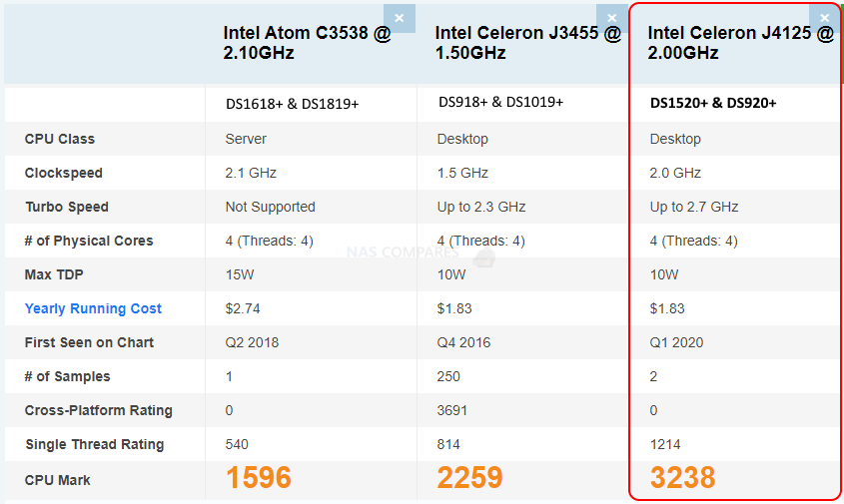Click the First Seen on Chart label
This screenshot has width=844, height=504.
[x=89, y=342]
